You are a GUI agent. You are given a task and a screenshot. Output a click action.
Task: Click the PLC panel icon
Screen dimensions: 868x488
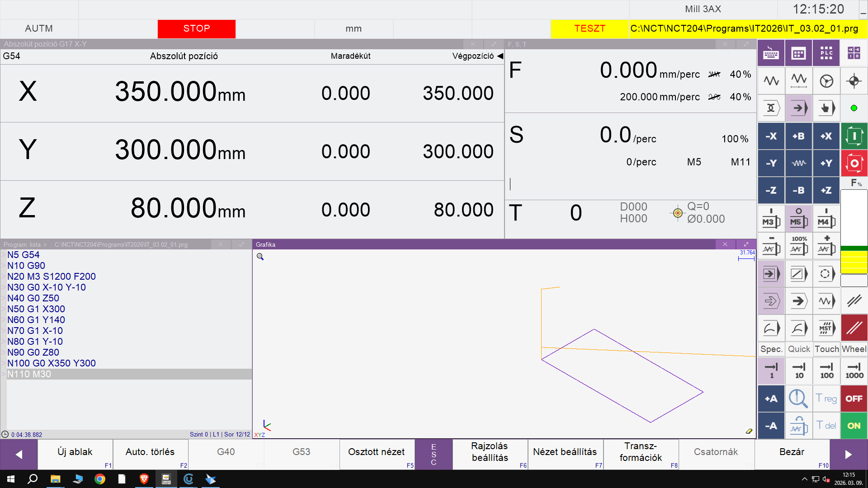coord(826,53)
